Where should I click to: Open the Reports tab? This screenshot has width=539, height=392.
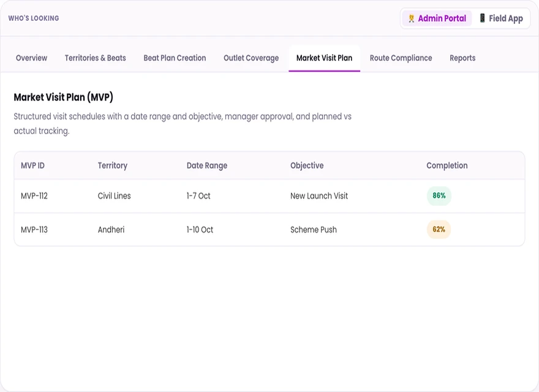[x=462, y=58]
